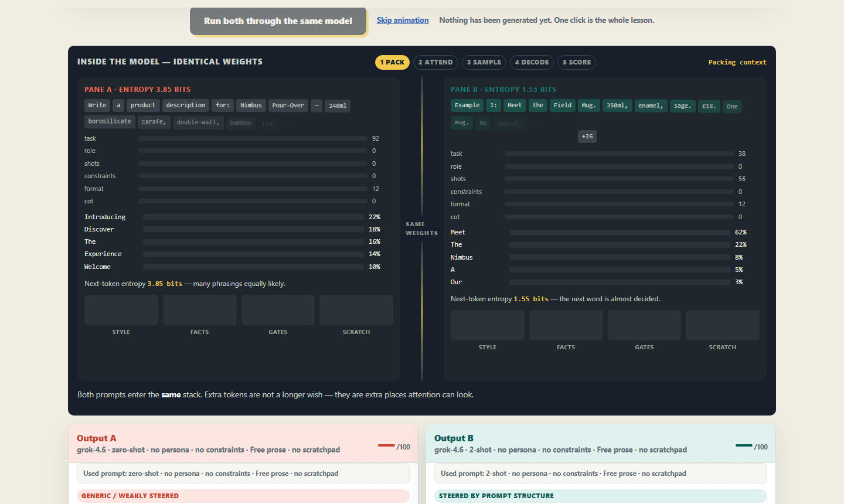Select the 5 SCORE stage pill
Viewport: 844px width, 504px height.
[577, 62]
